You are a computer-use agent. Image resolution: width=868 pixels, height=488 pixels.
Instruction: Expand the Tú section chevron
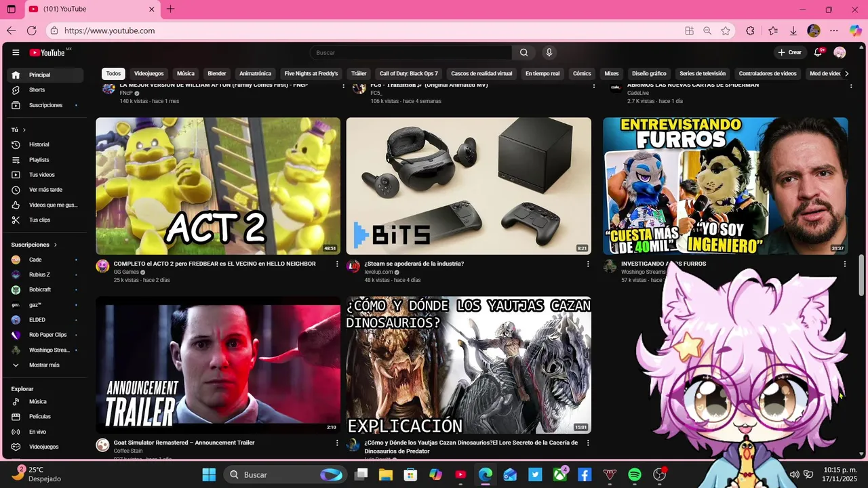pyautogui.click(x=24, y=129)
